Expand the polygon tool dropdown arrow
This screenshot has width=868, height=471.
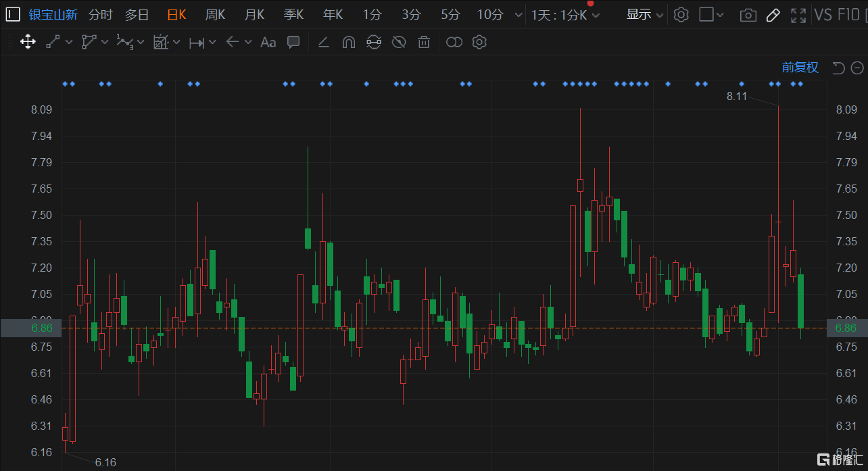(x=105, y=43)
